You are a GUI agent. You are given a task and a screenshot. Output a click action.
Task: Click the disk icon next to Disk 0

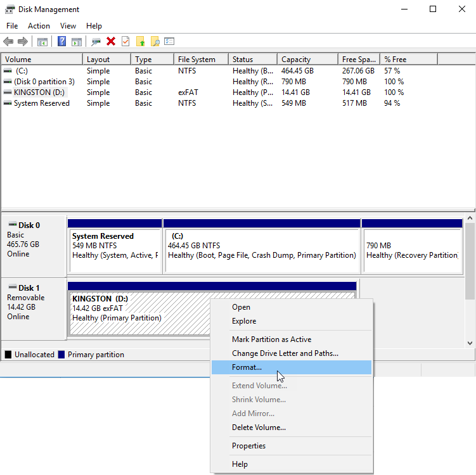click(13, 224)
